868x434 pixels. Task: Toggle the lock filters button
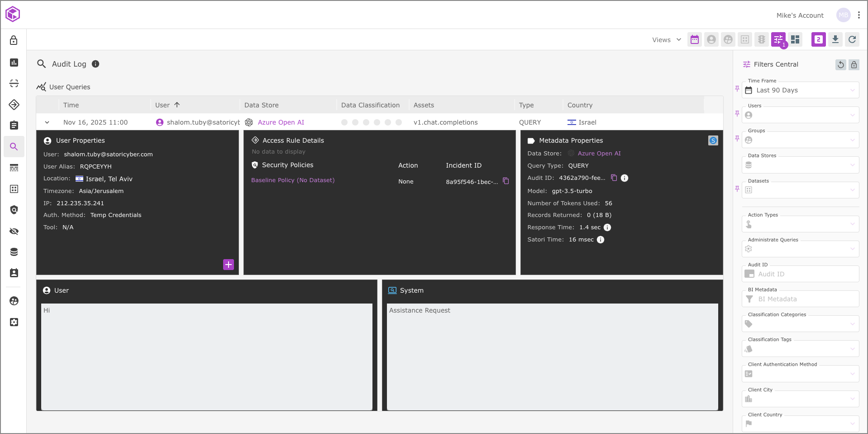coord(854,65)
